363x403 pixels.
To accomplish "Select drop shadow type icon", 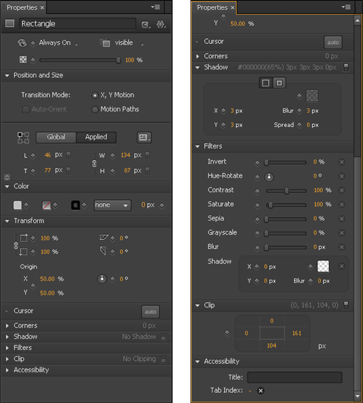I will tap(266, 83).
